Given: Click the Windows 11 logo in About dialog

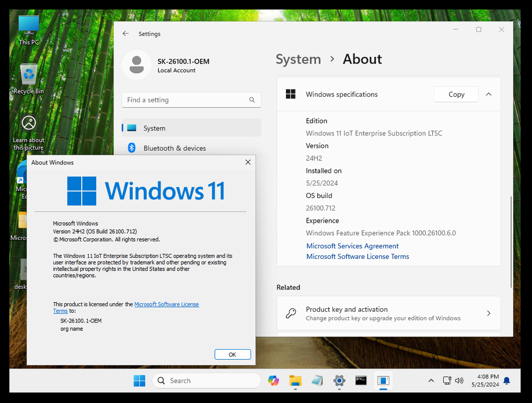Looking at the screenshot, I should coord(146,191).
